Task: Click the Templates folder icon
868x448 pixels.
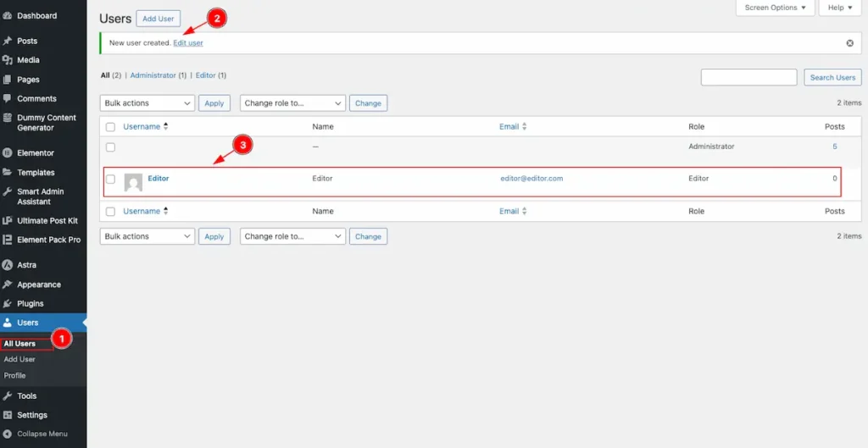Action: point(7,173)
